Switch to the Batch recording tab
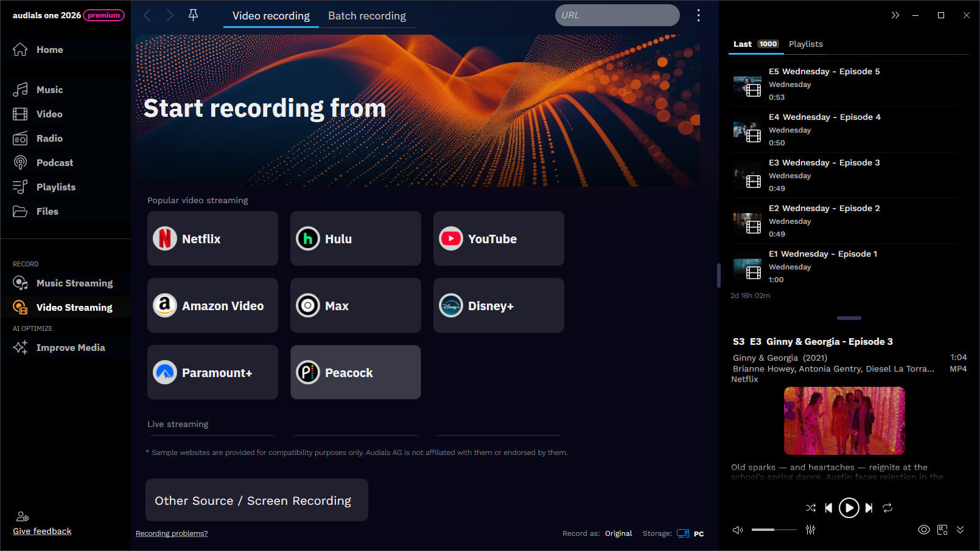 367,16
